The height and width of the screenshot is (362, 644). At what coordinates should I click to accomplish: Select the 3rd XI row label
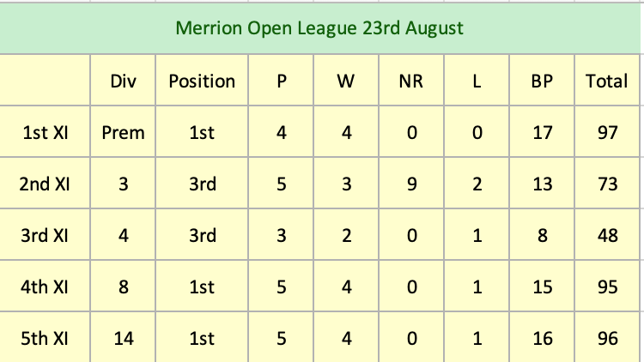(46, 236)
